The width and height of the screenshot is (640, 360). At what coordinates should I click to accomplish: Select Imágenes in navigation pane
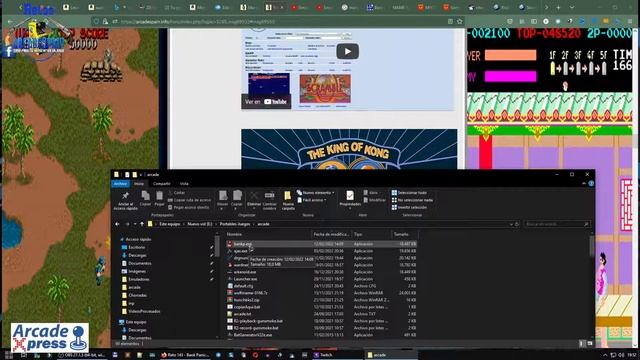[137, 271]
